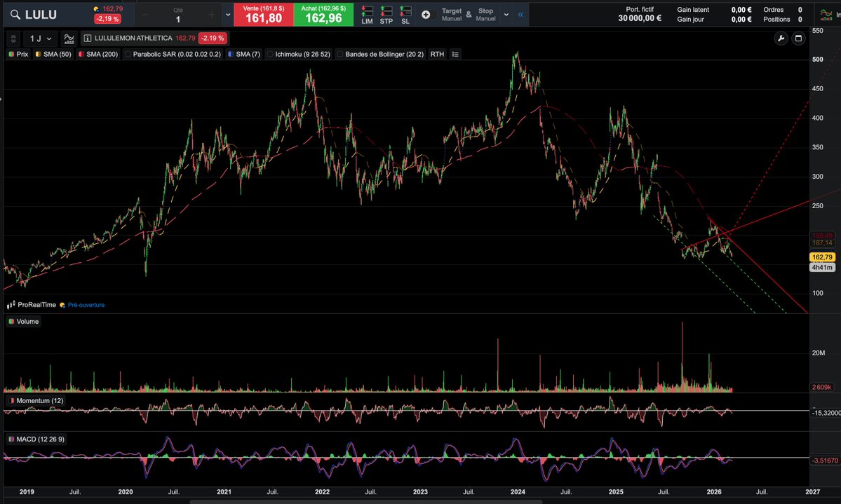Select the STP stop order icon
Viewport: 841px width, 504px height.
click(386, 15)
